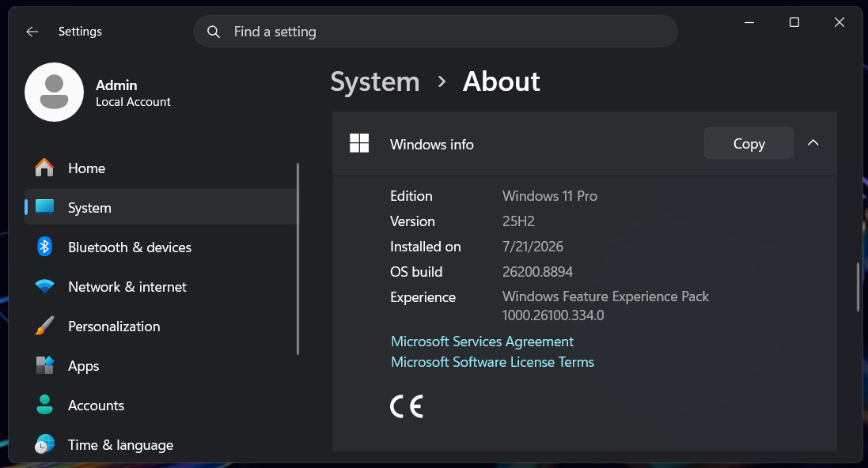
Task: Open Microsoft Software License Terms link
Action: click(x=493, y=362)
